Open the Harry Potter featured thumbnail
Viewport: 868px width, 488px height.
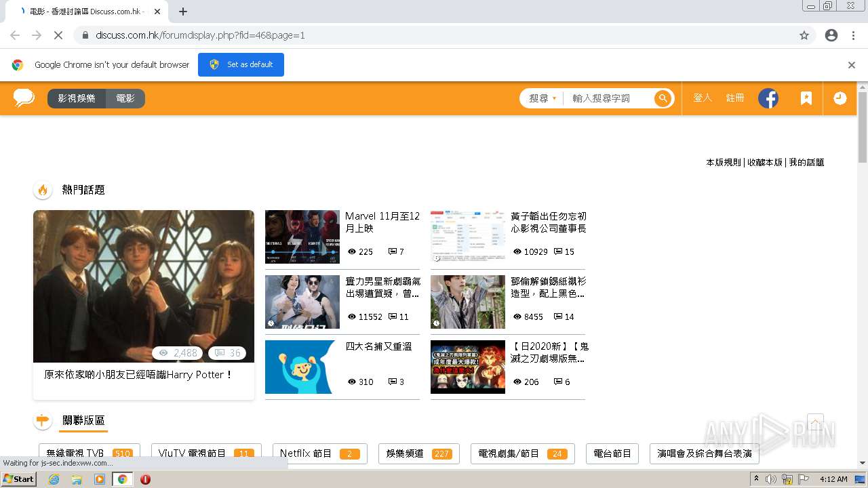144,286
